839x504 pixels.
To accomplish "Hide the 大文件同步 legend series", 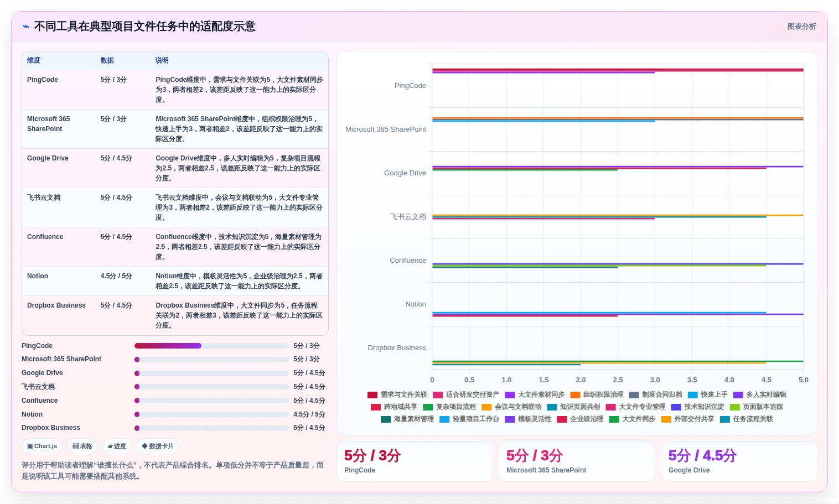I will (632, 419).
